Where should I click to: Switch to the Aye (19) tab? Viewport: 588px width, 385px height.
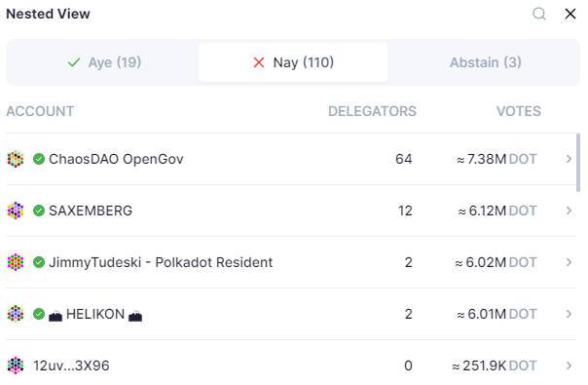[x=104, y=62]
